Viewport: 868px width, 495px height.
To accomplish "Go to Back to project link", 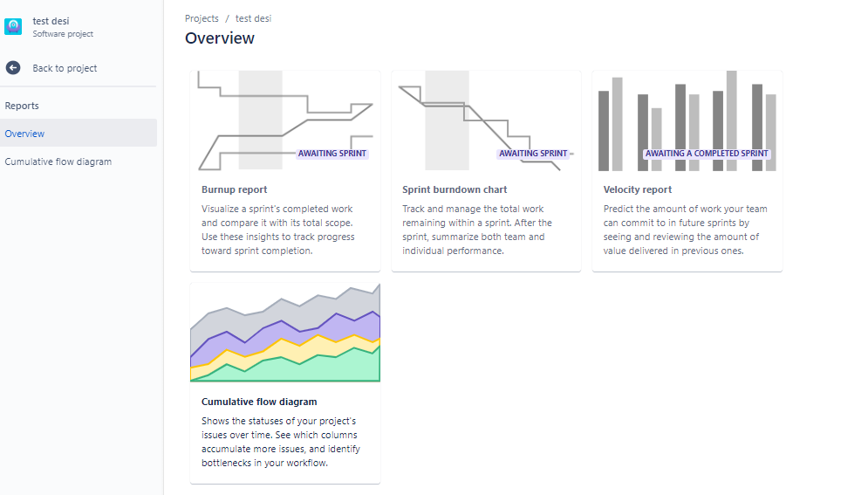I will (x=65, y=68).
